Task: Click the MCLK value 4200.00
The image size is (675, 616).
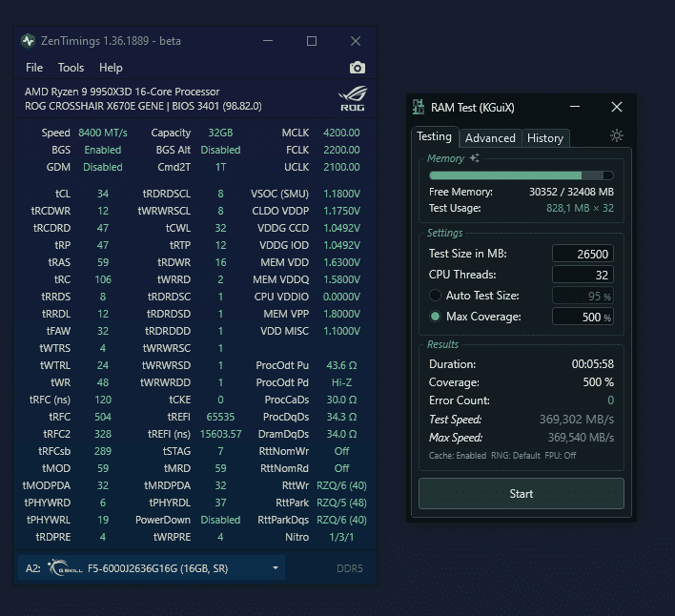Action: click(341, 133)
